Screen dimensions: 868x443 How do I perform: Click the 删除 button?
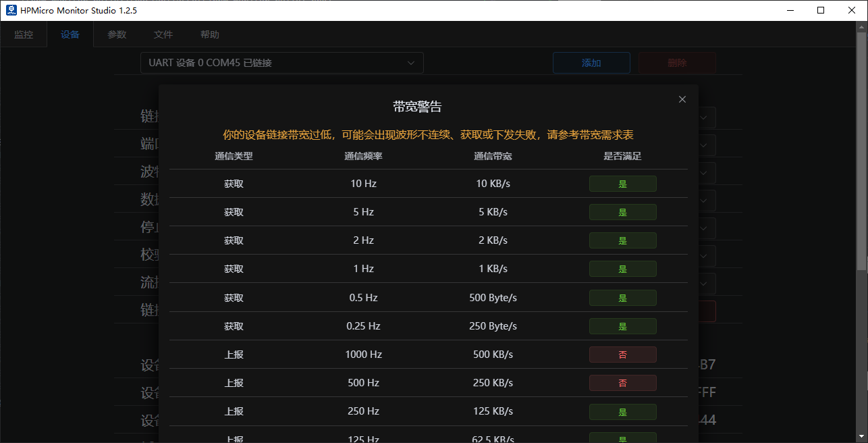pos(677,63)
